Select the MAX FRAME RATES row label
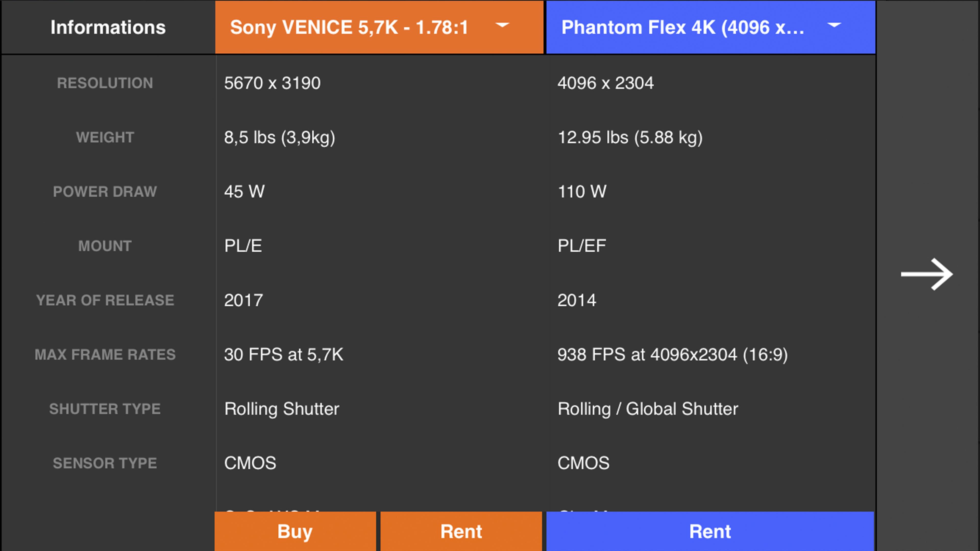980x551 pixels. click(x=105, y=355)
